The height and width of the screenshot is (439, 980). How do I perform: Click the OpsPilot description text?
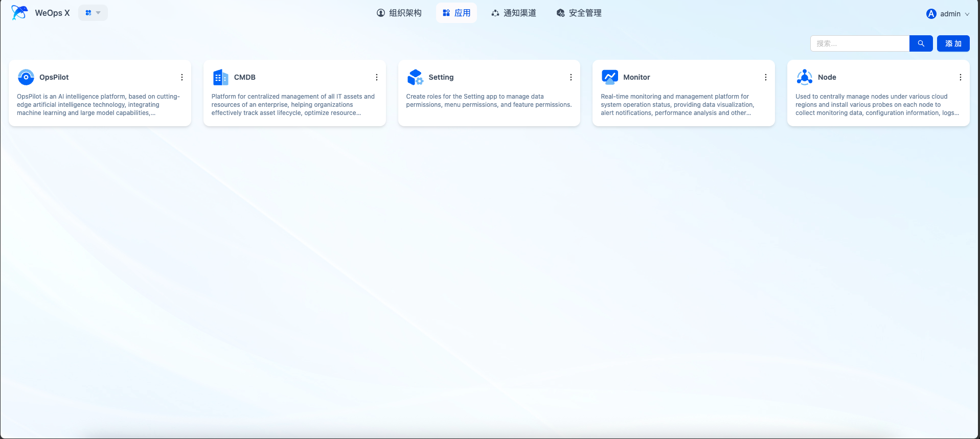tap(99, 105)
